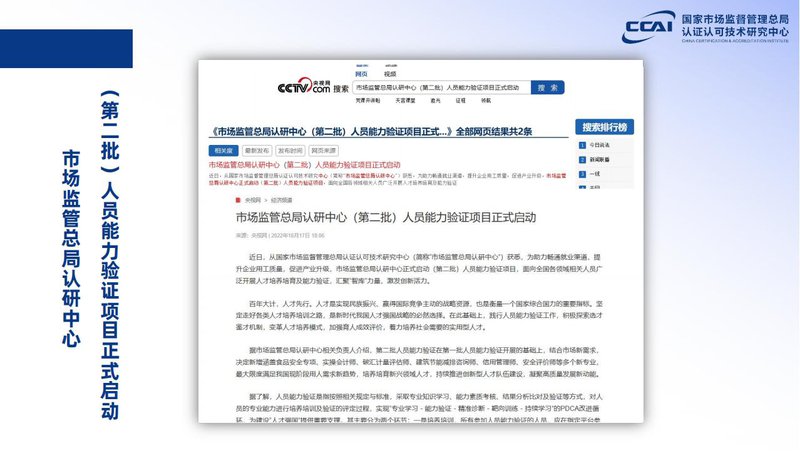Click the CCTV.com logo
800x451 pixels.
(302, 88)
